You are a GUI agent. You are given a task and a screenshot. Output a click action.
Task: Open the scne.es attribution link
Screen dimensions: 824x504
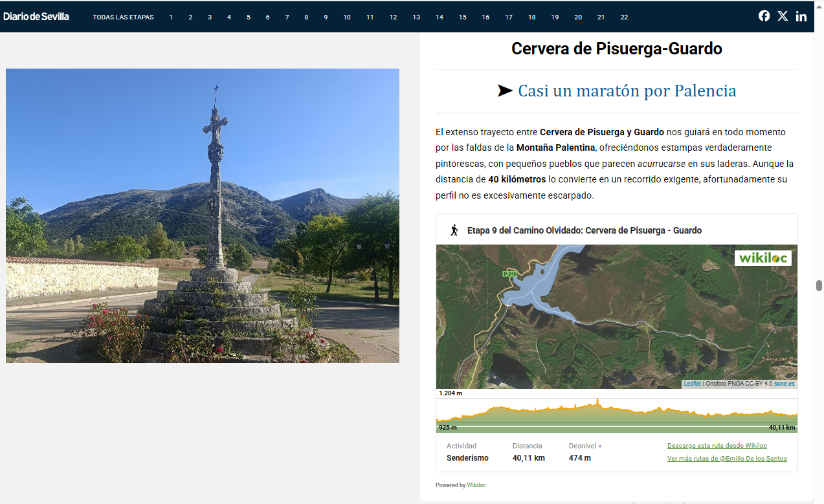pos(785,384)
